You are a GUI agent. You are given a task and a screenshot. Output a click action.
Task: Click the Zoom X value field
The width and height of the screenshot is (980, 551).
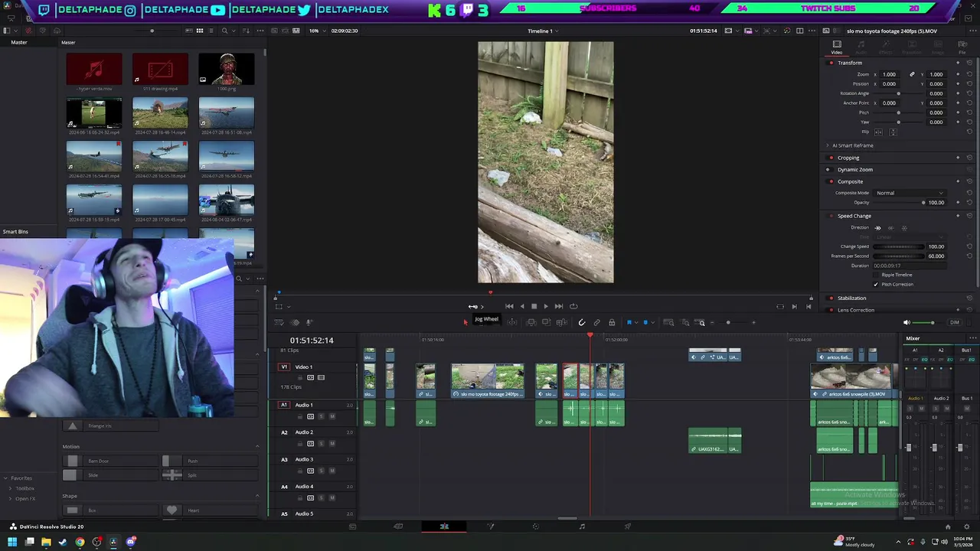pos(889,74)
